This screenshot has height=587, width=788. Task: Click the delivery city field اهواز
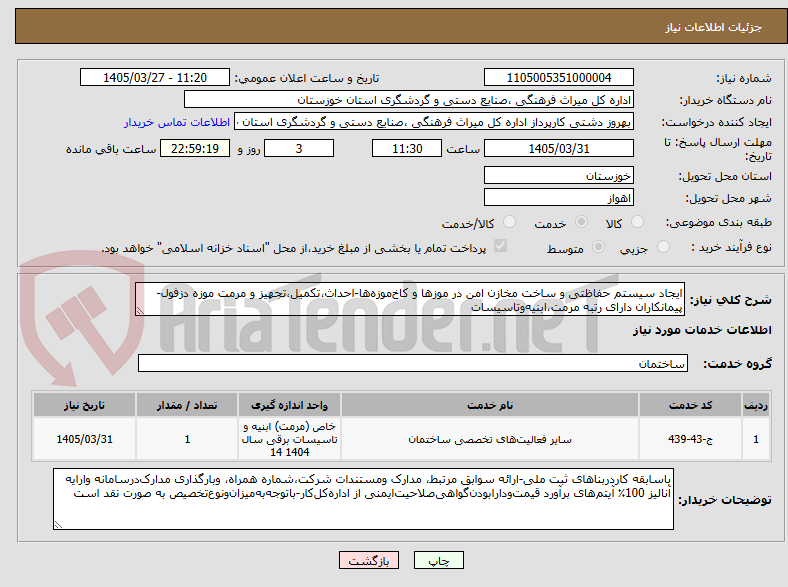pos(558,197)
